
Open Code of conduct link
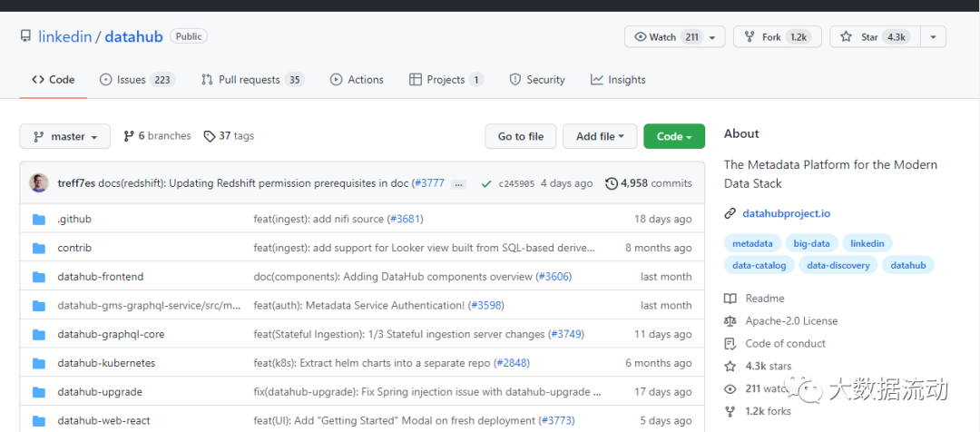tap(774, 343)
